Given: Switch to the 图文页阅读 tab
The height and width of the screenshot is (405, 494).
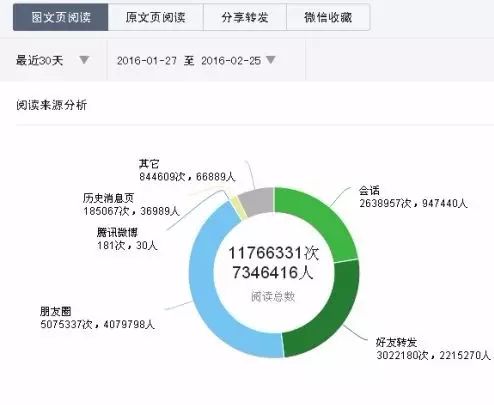Looking at the screenshot, I should pyautogui.click(x=61, y=17).
